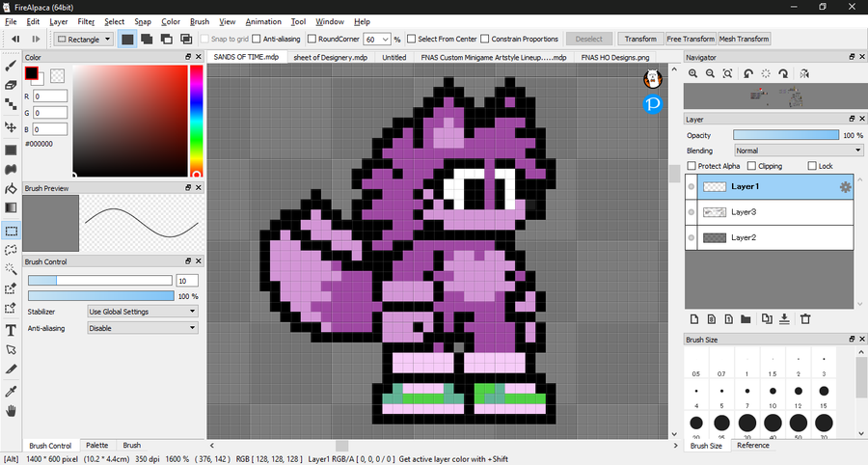Switch to the Reference tab

pos(753,446)
